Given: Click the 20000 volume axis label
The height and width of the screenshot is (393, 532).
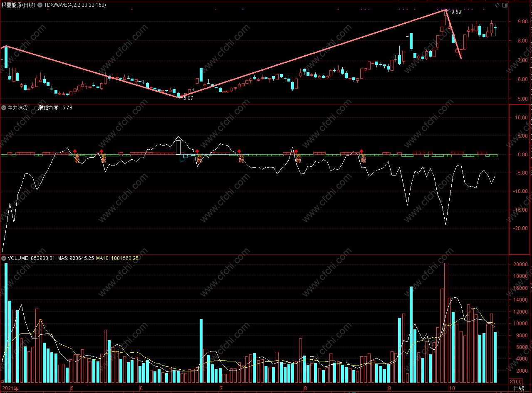Looking at the screenshot, I should [x=520, y=264].
